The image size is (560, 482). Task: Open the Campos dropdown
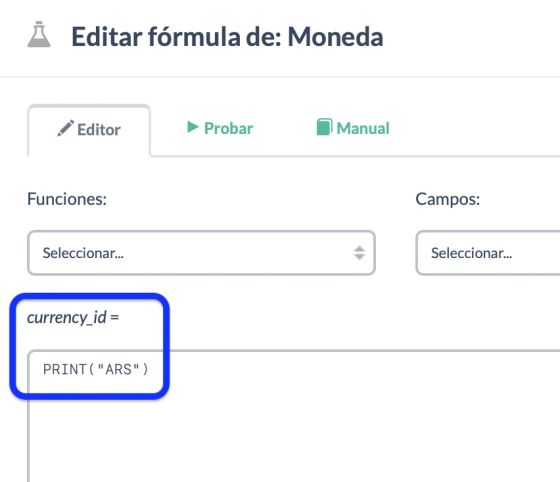[x=488, y=253]
